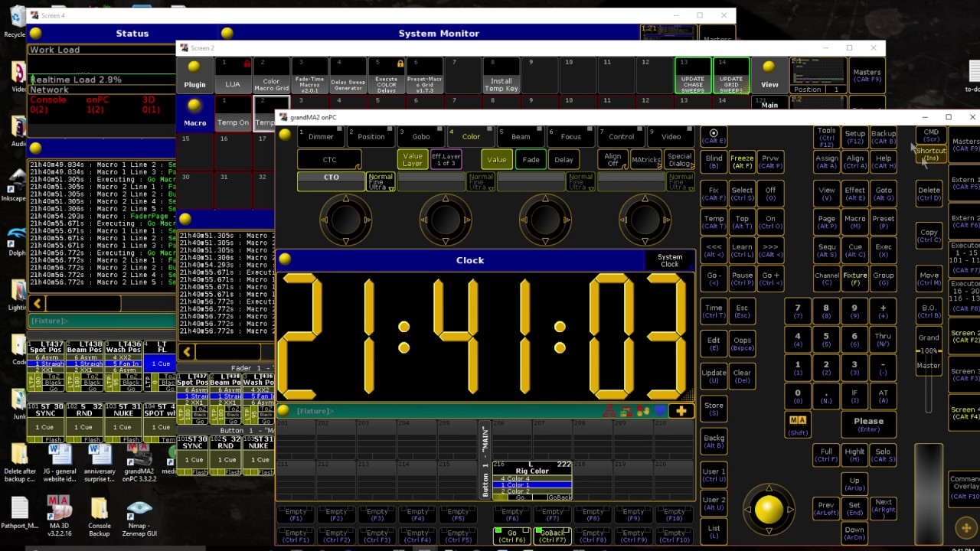The height and width of the screenshot is (551, 980).
Task: Open the Special Dialog button
Action: pos(679,159)
